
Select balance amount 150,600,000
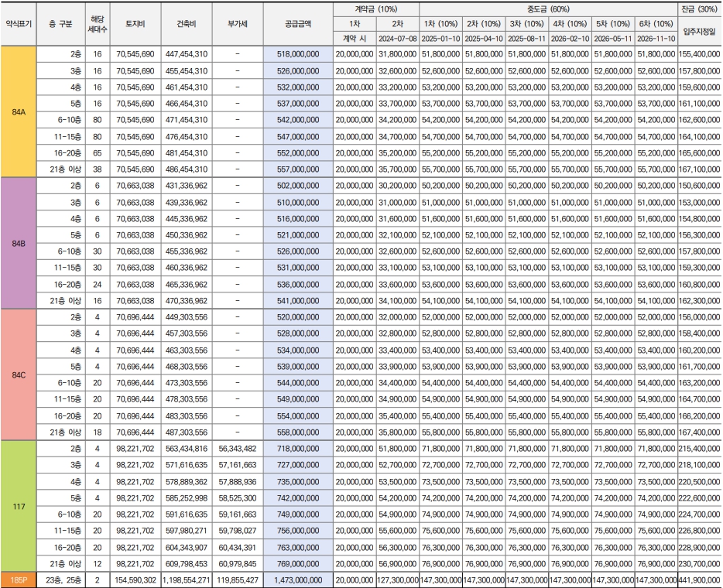click(700, 186)
